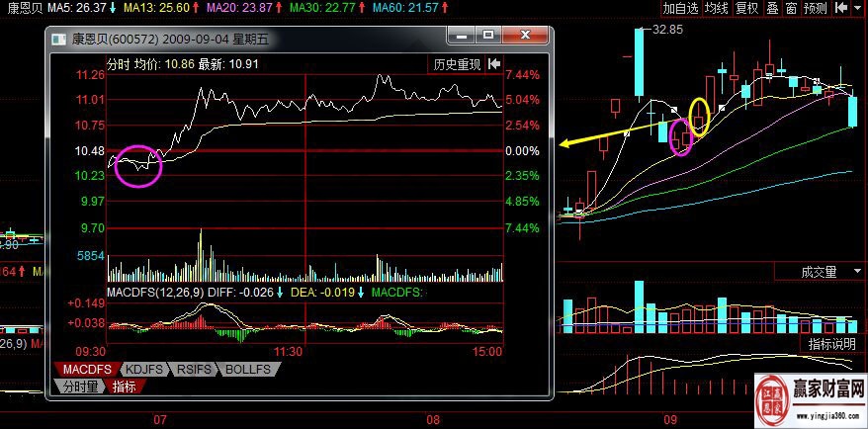Switch to the 分时量 volume tab

(x=81, y=386)
